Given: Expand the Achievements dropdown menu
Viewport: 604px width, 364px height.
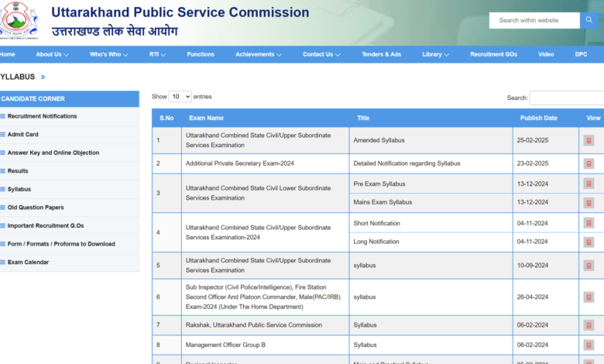Looking at the screenshot, I should click(x=258, y=54).
